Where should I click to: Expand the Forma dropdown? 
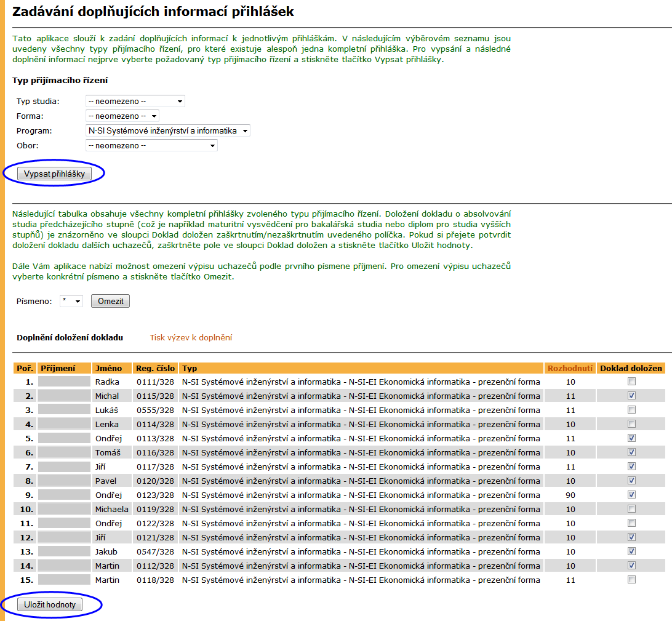click(x=122, y=116)
